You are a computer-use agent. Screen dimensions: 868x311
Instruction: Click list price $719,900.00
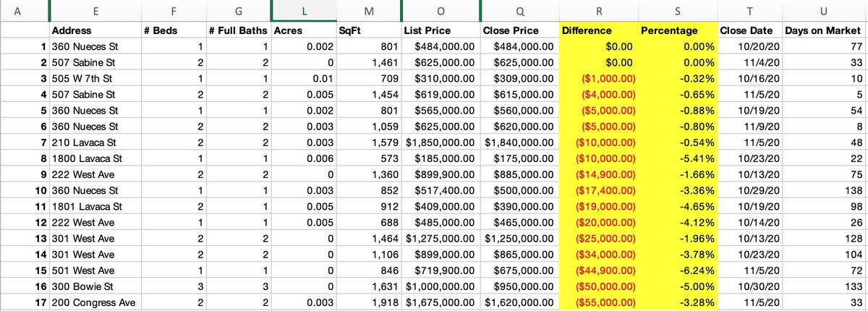pyautogui.click(x=441, y=269)
